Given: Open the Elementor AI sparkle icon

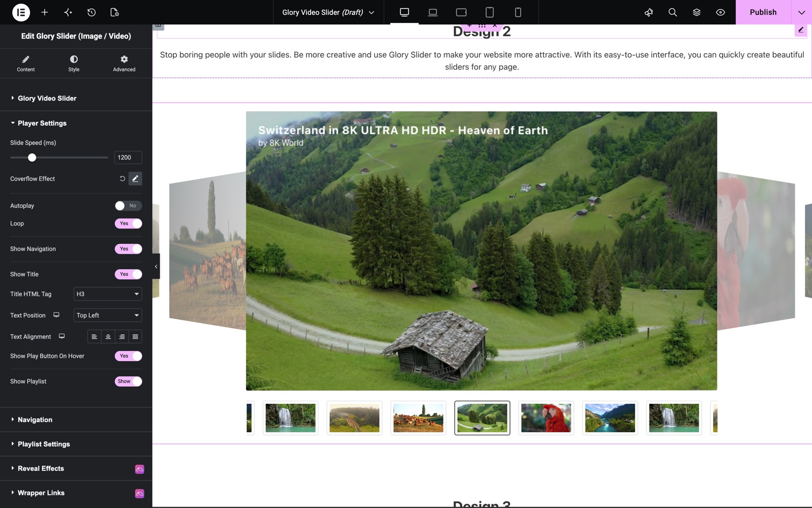Looking at the screenshot, I should [x=68, y=12].
